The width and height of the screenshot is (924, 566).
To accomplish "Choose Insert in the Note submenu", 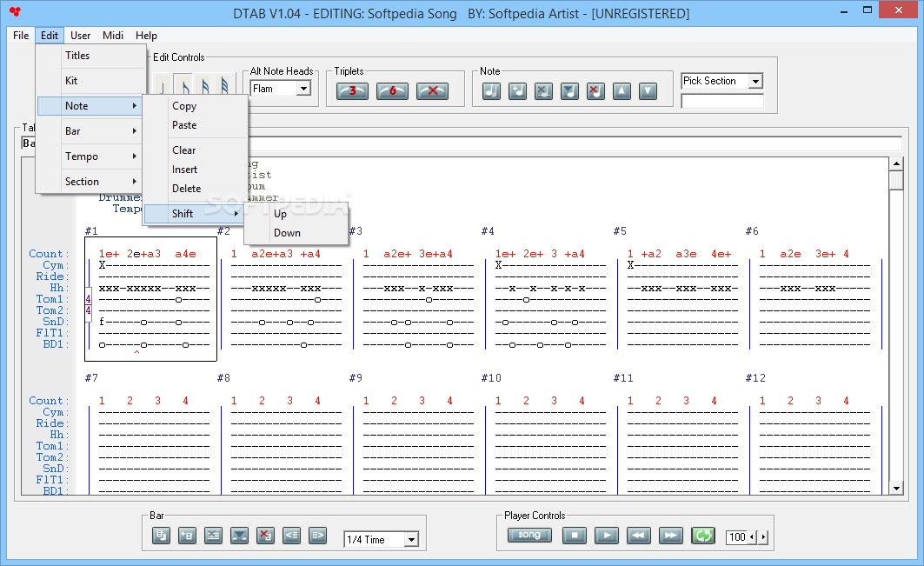I will (x=195, y=170).
